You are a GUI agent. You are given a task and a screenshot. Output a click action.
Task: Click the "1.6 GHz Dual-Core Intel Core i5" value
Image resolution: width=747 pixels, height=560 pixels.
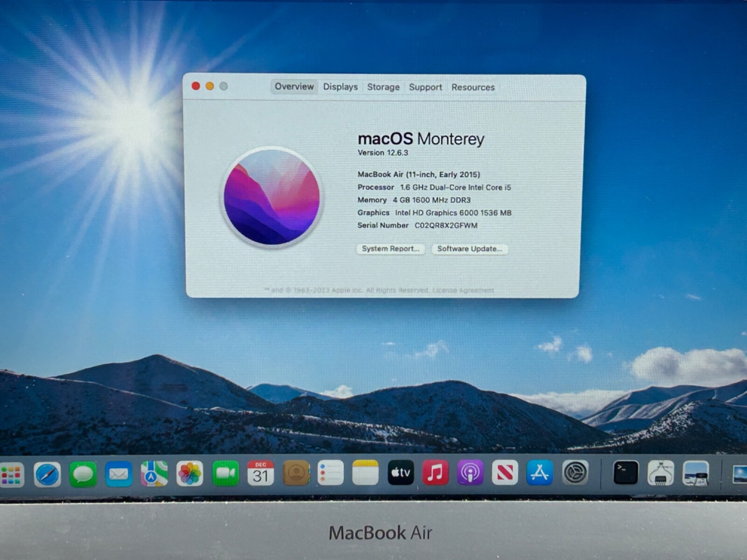click(x=456, y=187)
